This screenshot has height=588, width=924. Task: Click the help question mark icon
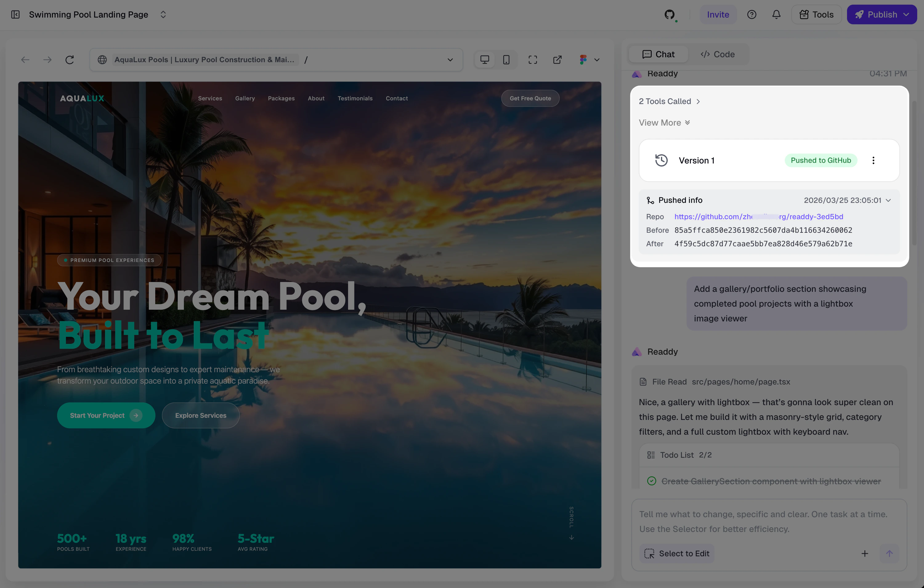pyautogui.click(x=752, y=14)
